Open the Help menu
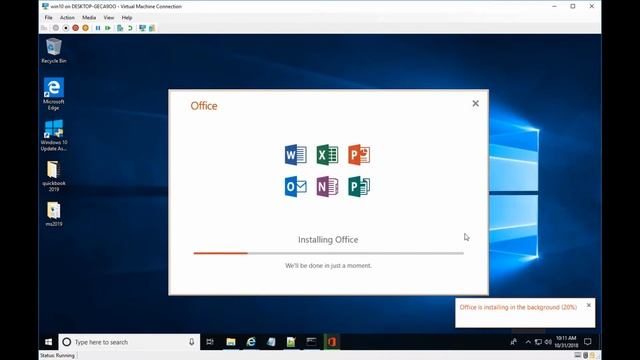Screen dimensions: 640x360 (x=127, y=18)
